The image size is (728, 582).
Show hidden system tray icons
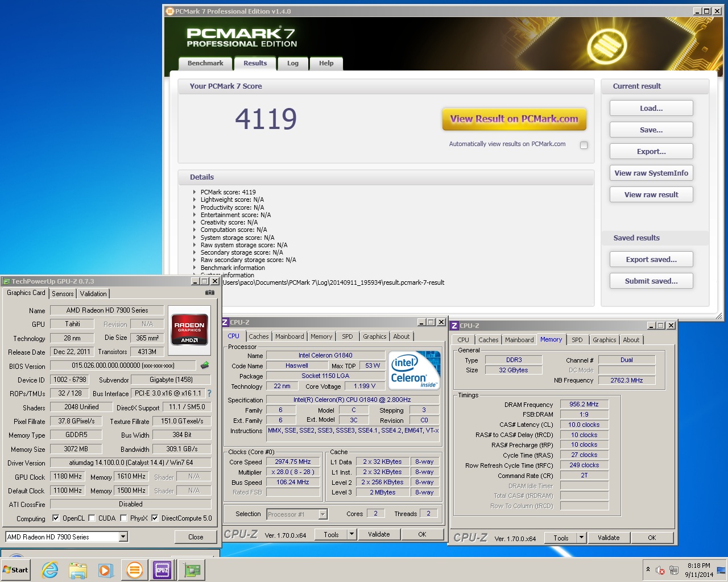click(648, 569)
